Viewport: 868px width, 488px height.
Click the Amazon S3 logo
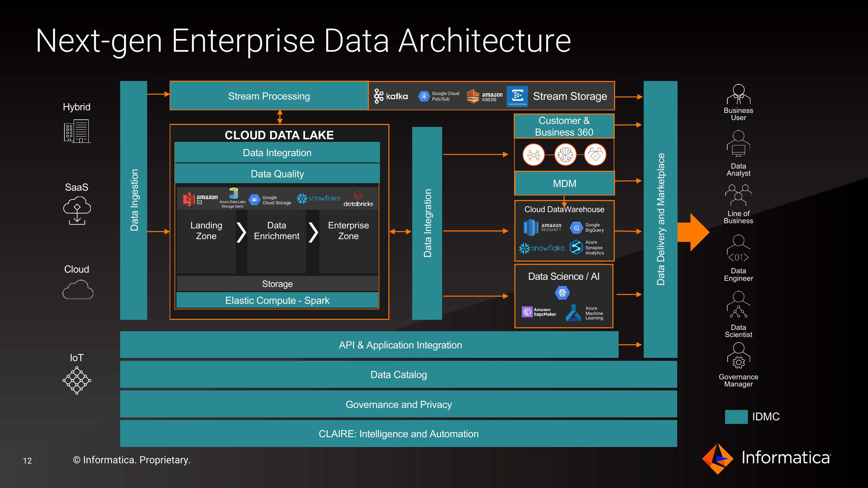(x=200, y=199)
